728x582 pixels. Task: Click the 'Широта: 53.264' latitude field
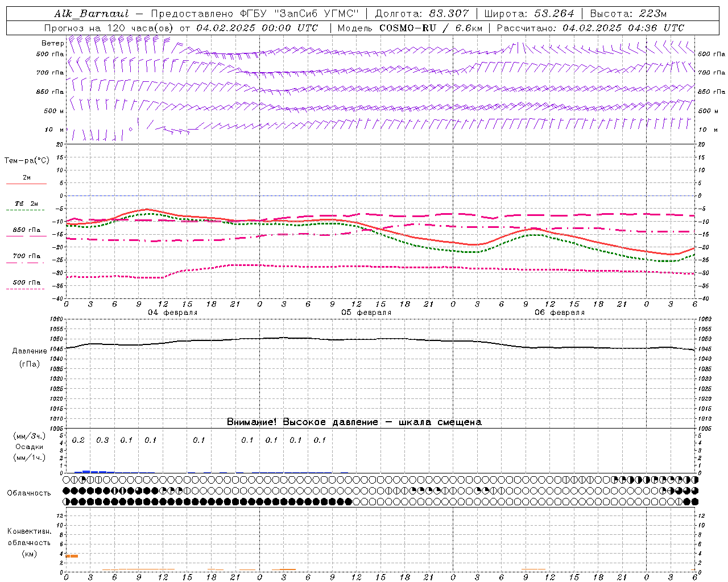click(529, 14)
